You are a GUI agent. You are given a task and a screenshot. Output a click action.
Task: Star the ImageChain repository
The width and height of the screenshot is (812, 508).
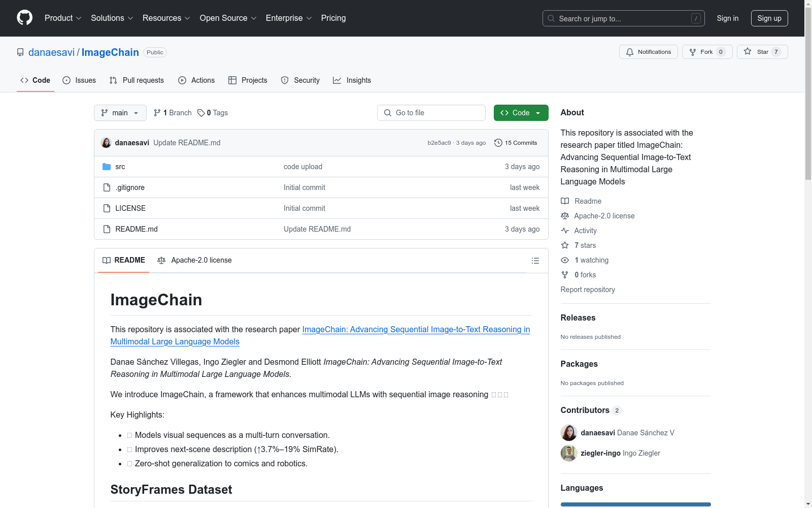762,52
